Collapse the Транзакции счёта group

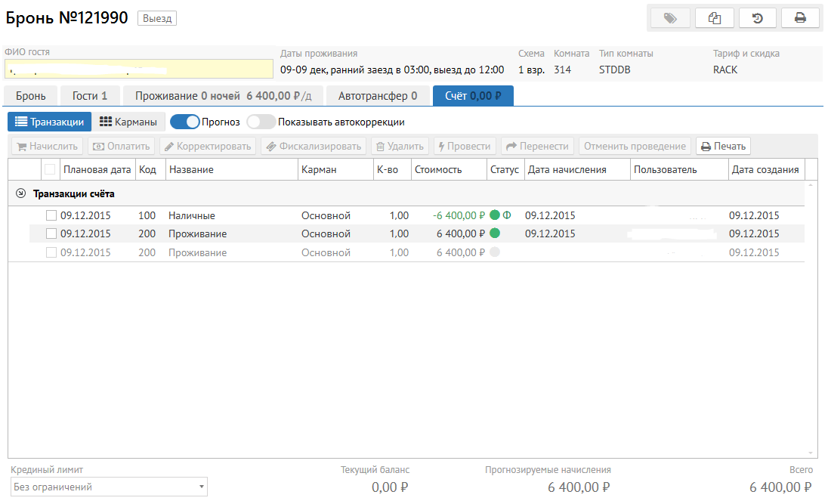[20, 194]
